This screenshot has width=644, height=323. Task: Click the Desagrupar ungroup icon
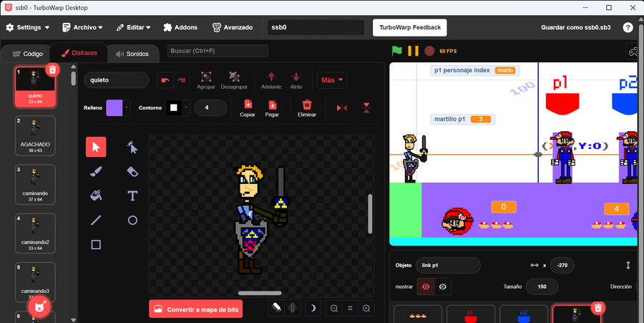point(234,77)
